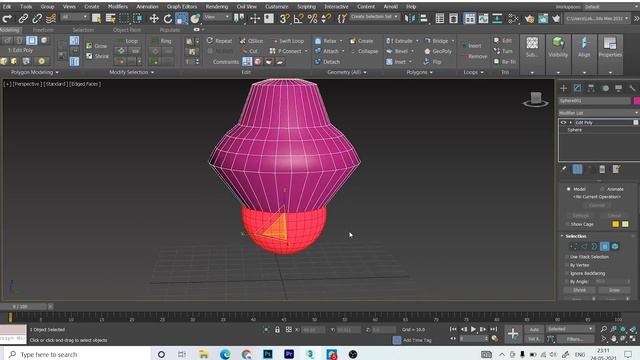Open the Curve Editor icon
This screenshot has width=640, height=360.
483,18
